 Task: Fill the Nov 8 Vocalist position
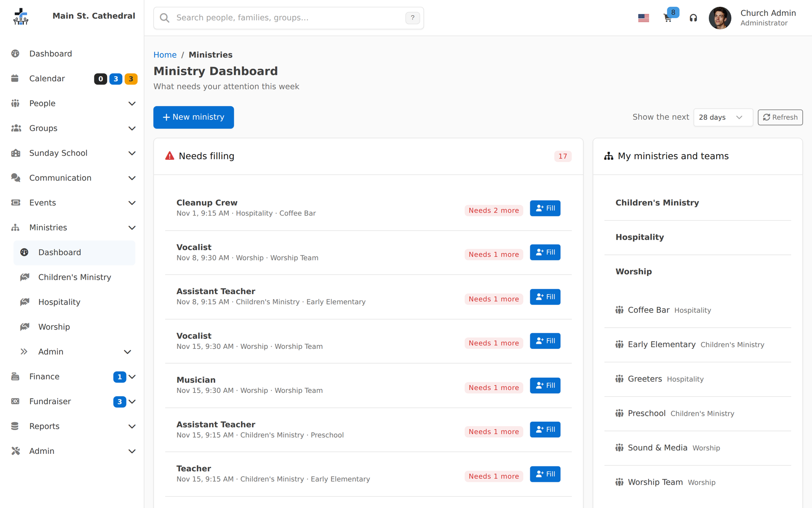(545, 252)
